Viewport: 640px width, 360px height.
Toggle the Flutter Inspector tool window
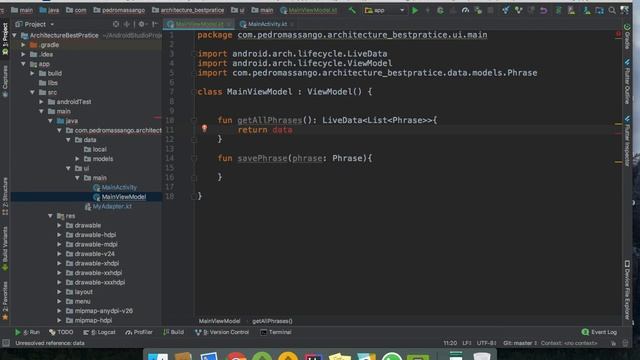[x=627, y=141]
